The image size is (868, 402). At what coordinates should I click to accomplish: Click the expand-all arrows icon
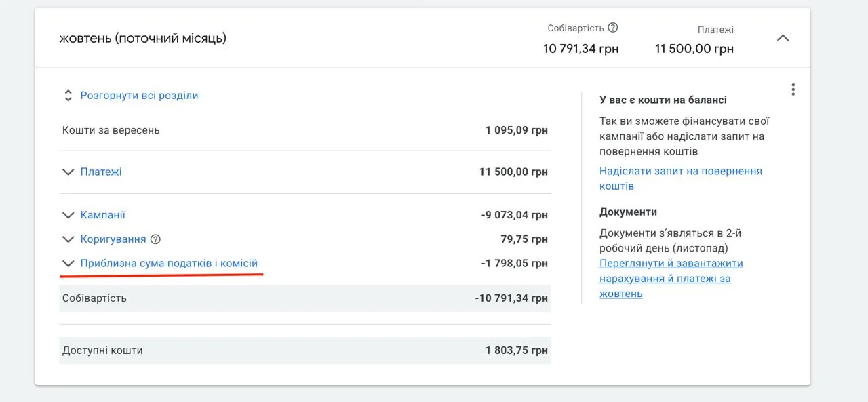coord(68,96)
